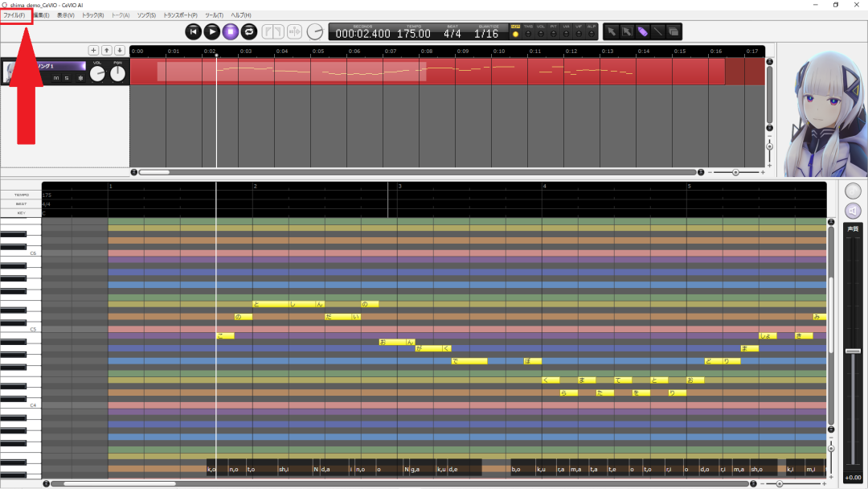Click measure 3 in piano roll ruler

(399, 186)
